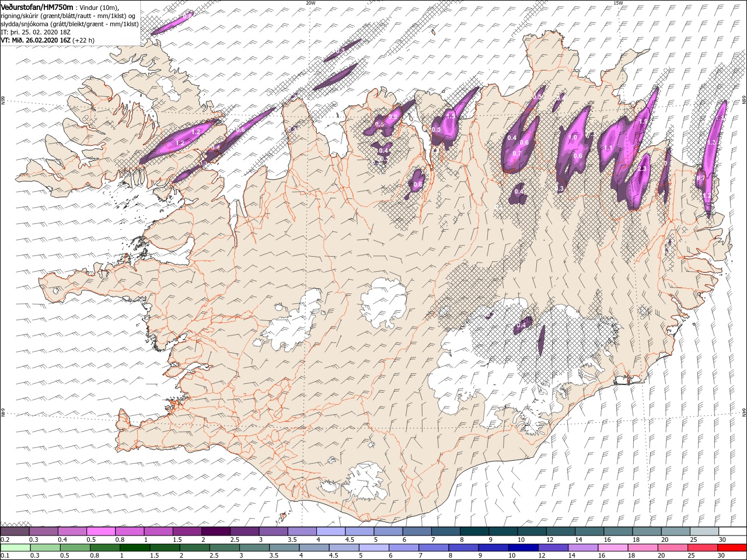
Task: Click the 0.9 snowfall value label
Action: [393, 117]
